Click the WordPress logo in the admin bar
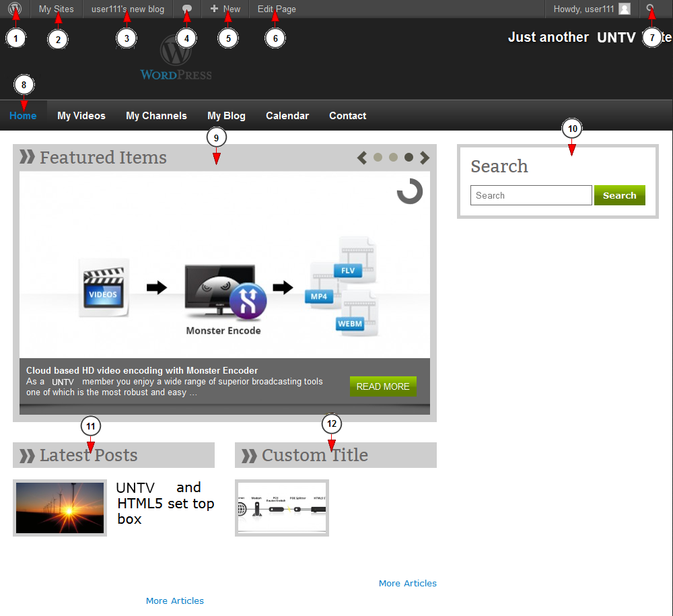The image size is (673, 616). click(15, 9)
